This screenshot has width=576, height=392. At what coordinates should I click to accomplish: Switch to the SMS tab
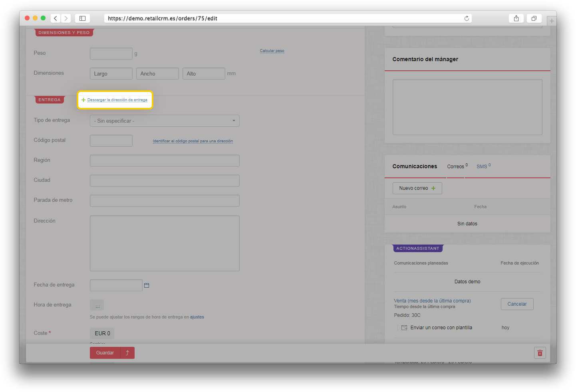coord(483,166)
